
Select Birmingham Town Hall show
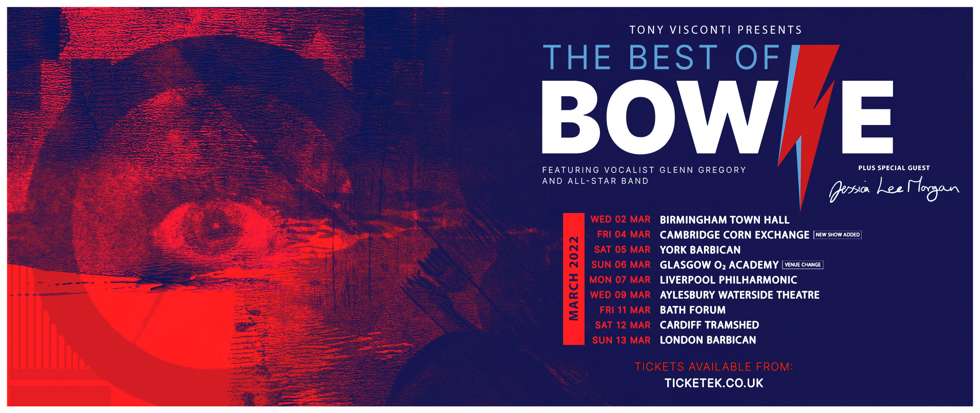(690, 220)
